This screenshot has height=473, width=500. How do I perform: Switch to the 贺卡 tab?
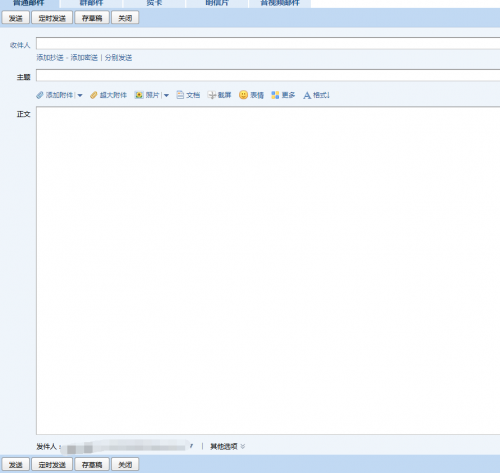coord(154,4)
